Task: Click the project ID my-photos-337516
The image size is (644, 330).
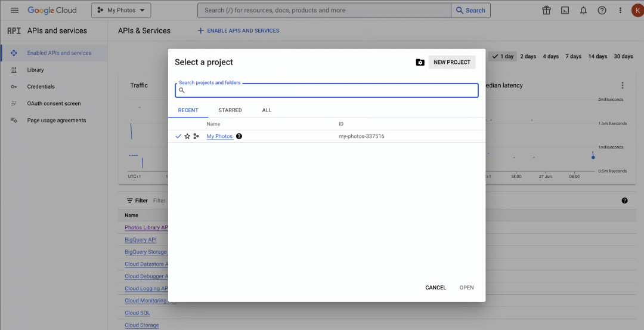Action: [361, 137]
